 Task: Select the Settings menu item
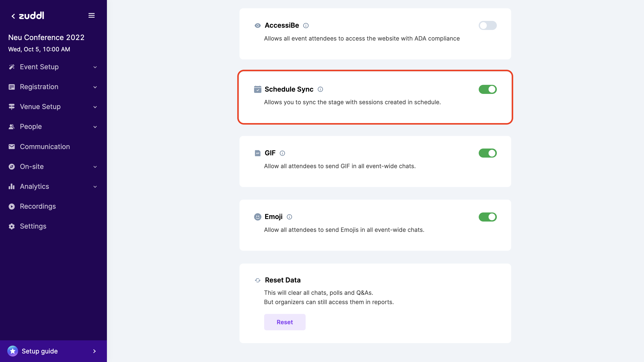pos(33,226)
